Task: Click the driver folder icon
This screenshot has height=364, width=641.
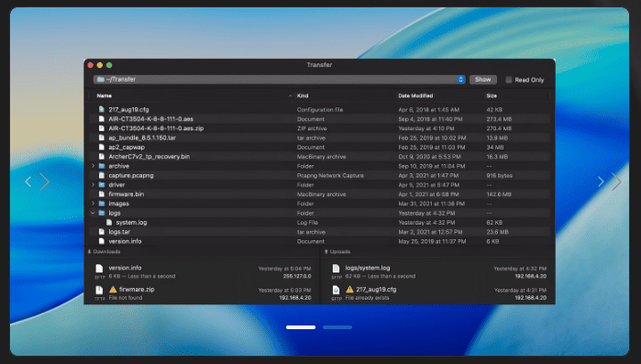Action: pyautogui.click(x=102, y=184)
